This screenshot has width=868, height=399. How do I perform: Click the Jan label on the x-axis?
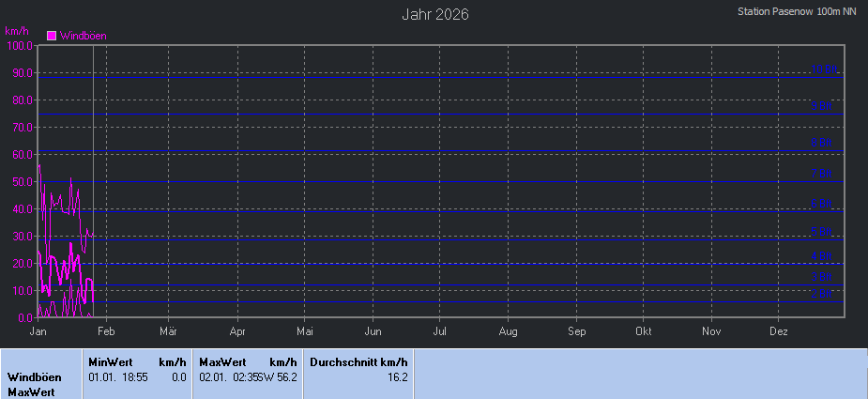38,331
